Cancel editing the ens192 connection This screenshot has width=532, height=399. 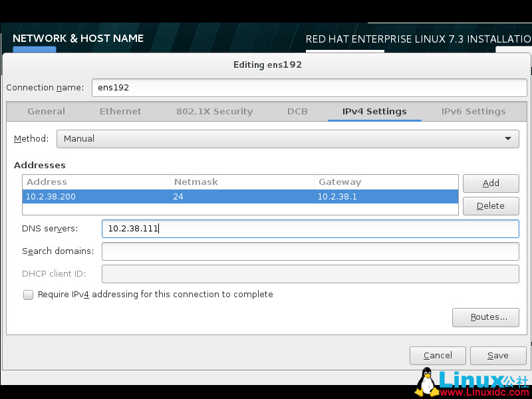[x=438, y=356]
